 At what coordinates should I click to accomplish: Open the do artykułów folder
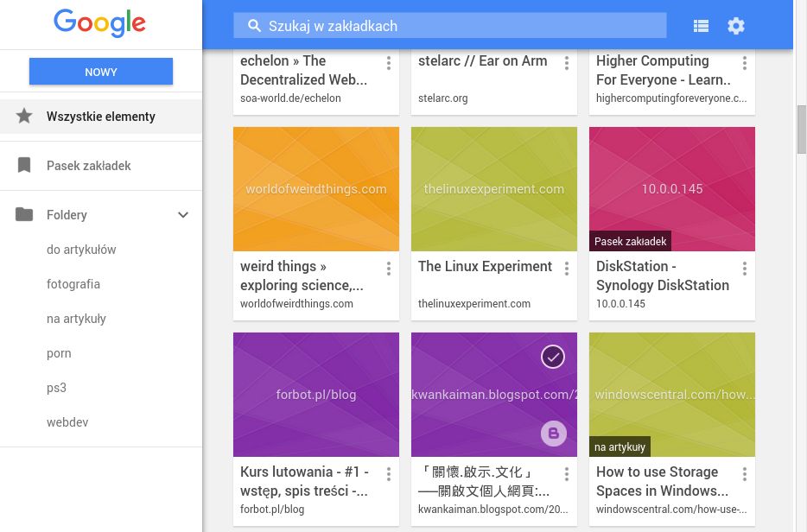(x=81, y=250)
